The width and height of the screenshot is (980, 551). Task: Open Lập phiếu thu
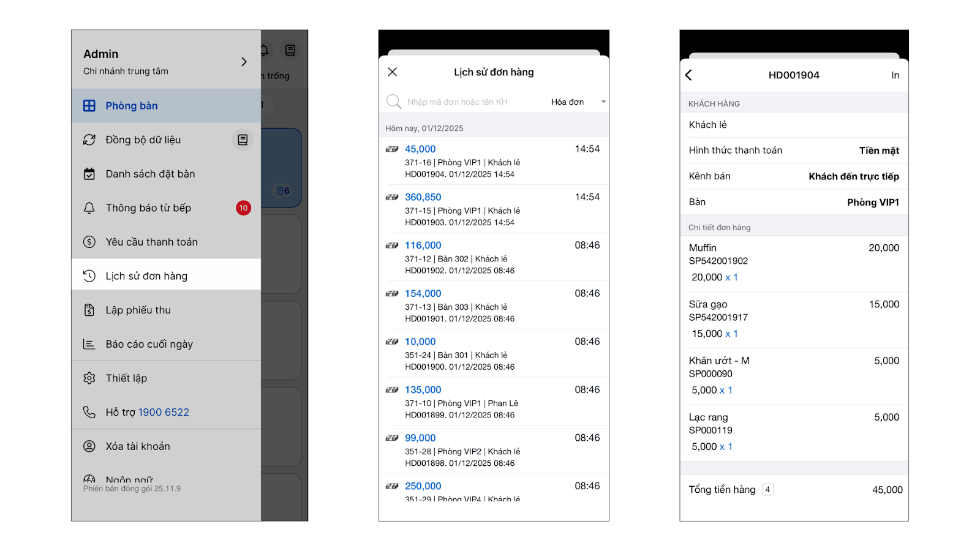166,310
